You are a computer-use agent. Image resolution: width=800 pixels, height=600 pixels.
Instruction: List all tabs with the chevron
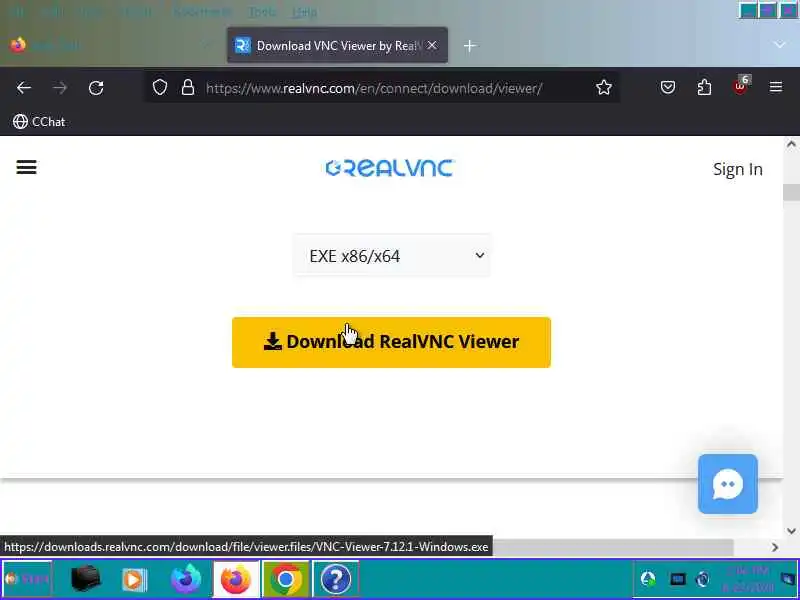(779, 45)
